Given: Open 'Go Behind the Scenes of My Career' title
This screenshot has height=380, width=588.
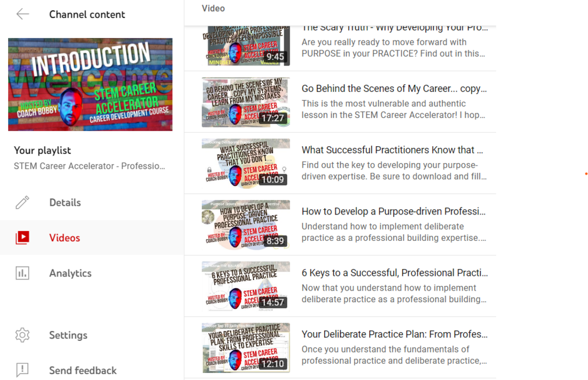Looking at the screenshot, I should click(x=394, y=88).
